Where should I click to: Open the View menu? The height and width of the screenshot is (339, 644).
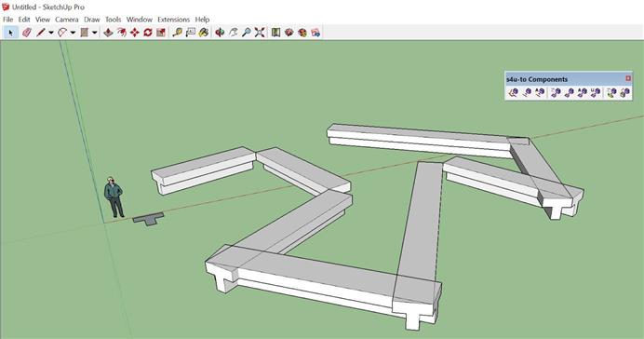click(42, 20)
